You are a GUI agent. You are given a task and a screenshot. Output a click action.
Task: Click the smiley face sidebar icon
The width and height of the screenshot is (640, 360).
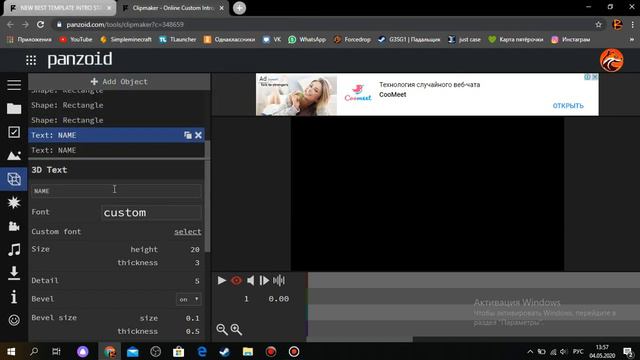pos(14,320)
